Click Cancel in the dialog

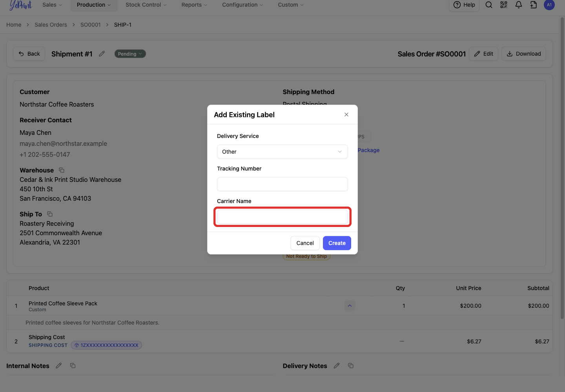(305, 243)
